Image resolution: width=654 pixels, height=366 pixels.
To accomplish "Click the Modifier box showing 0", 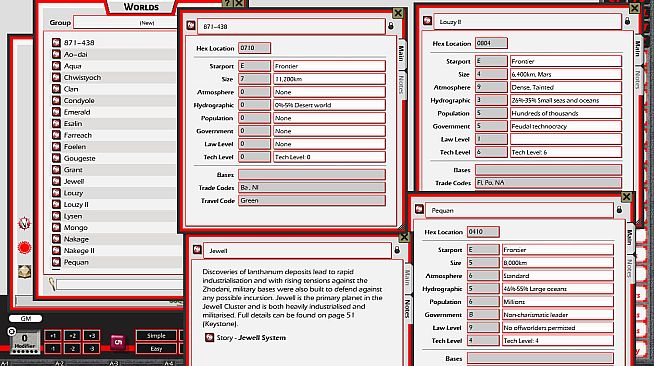I will pos(25,342).
